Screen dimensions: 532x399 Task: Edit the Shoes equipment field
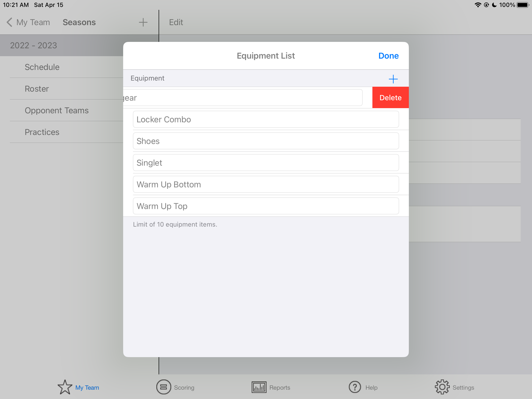[x=266, y=141]
